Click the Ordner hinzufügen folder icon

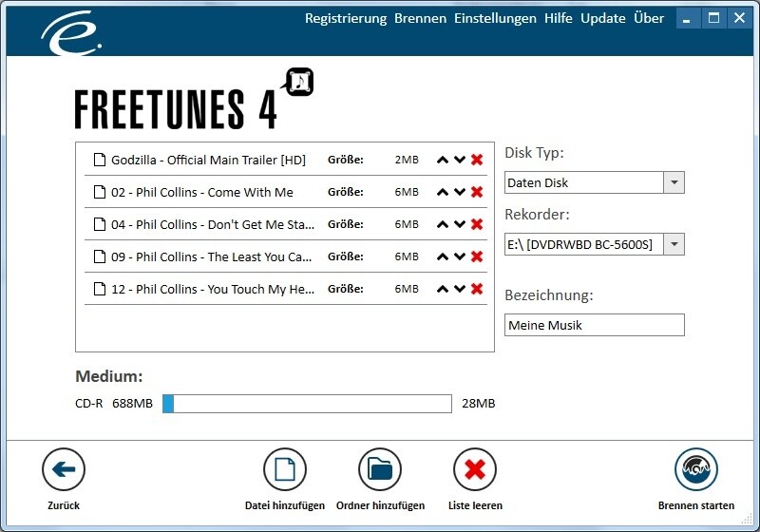point(380,469)
